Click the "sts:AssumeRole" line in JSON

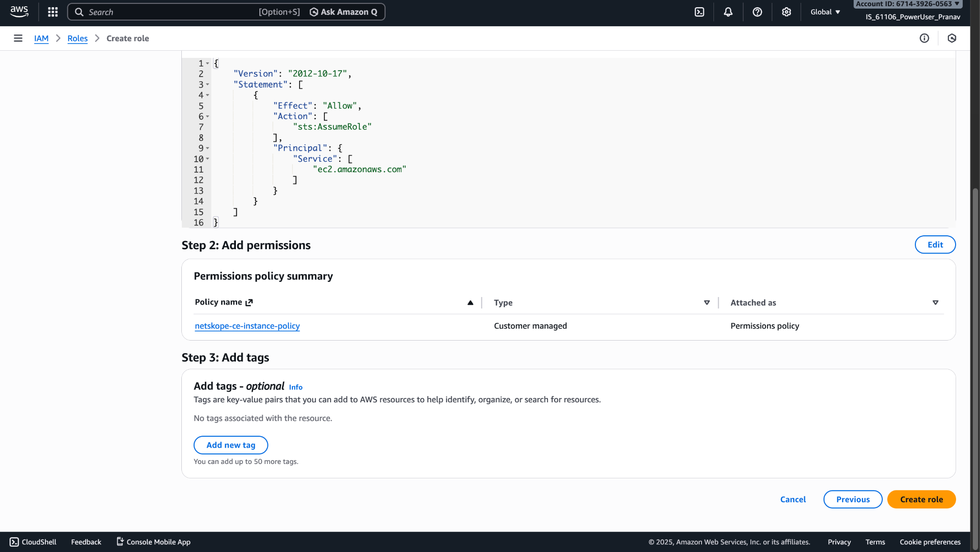(332, 127)
